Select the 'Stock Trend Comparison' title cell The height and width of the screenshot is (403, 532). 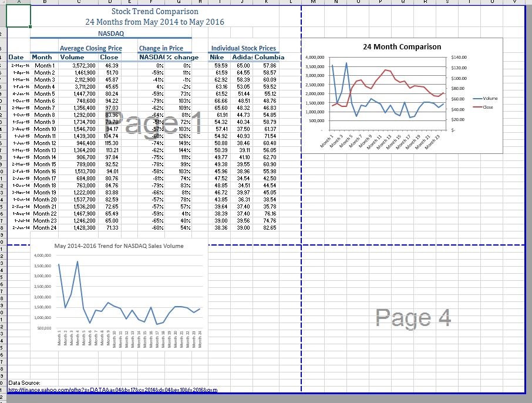coord(154,12)
